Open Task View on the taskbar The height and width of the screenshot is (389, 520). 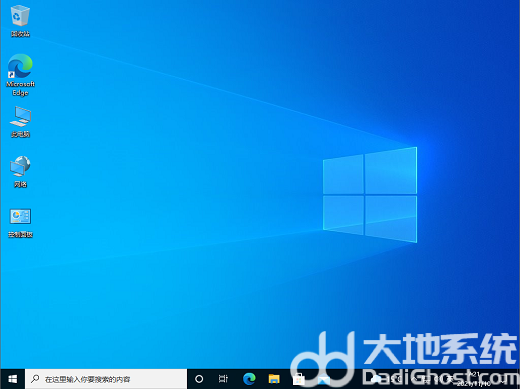click(223, 379)
